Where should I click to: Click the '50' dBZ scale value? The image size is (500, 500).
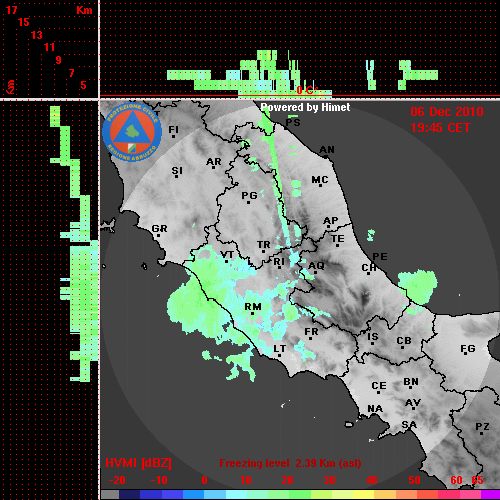[x=414, y=480]
